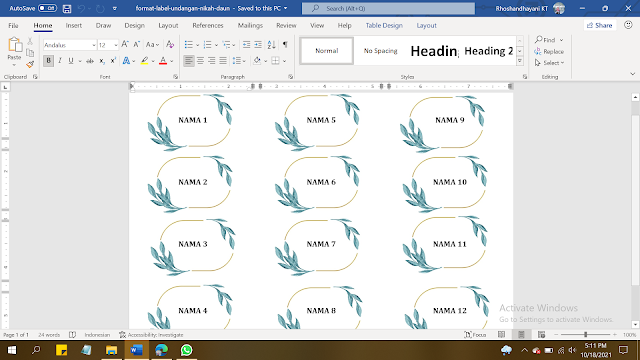Switch to the Design tab
The height and width of the screenshot is (360, 640).
[x=134, y=25]
